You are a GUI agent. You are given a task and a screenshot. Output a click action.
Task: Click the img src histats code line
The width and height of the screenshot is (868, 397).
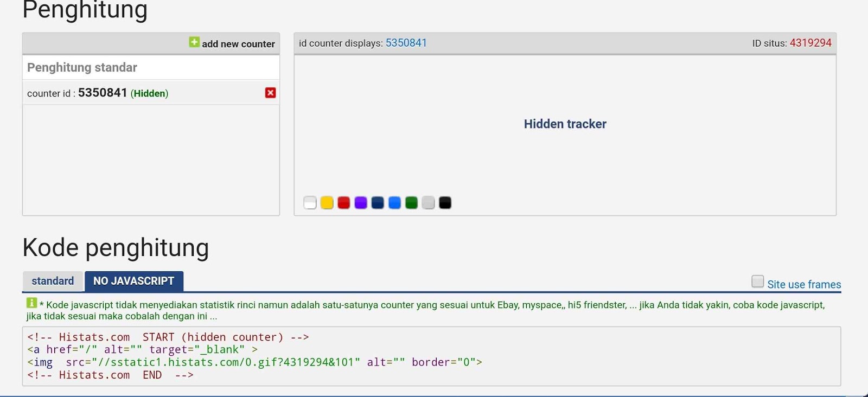(x=254, y=362)
